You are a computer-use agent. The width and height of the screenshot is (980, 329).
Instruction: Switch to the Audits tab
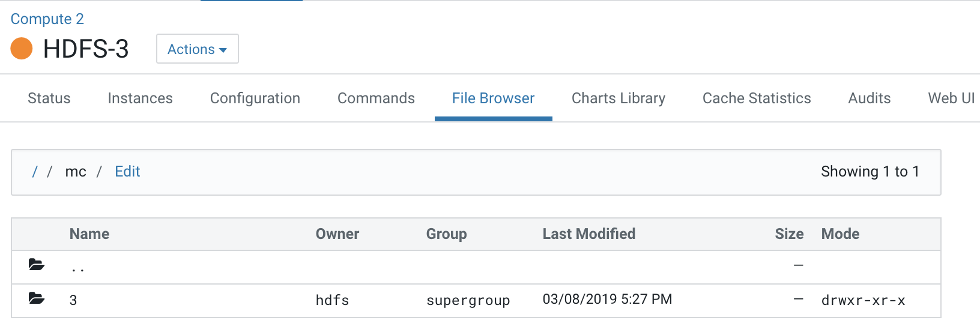(x=869, y=98)
